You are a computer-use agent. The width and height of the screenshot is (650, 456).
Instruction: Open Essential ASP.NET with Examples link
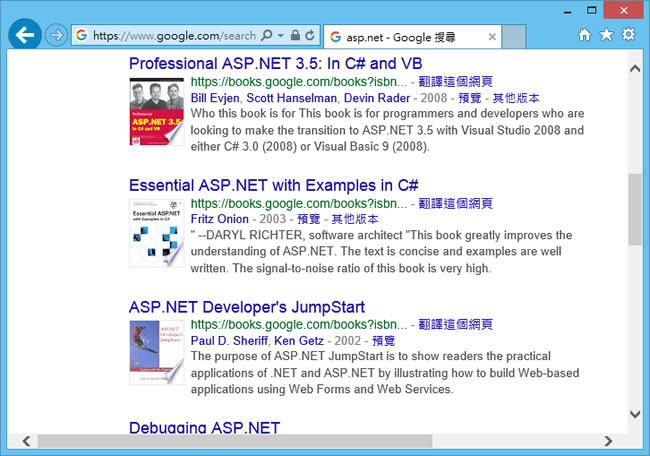tap(274, 185)
